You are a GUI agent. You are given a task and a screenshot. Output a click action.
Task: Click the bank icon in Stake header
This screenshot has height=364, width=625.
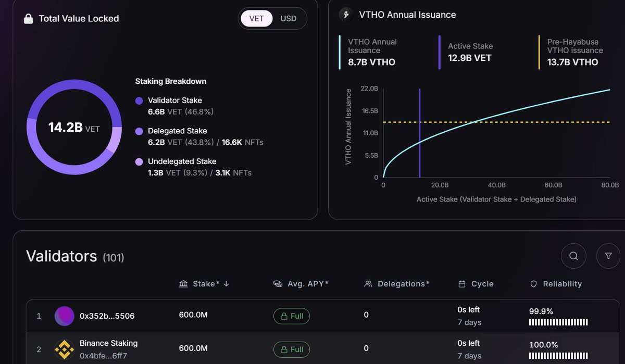tap(183, 284)
